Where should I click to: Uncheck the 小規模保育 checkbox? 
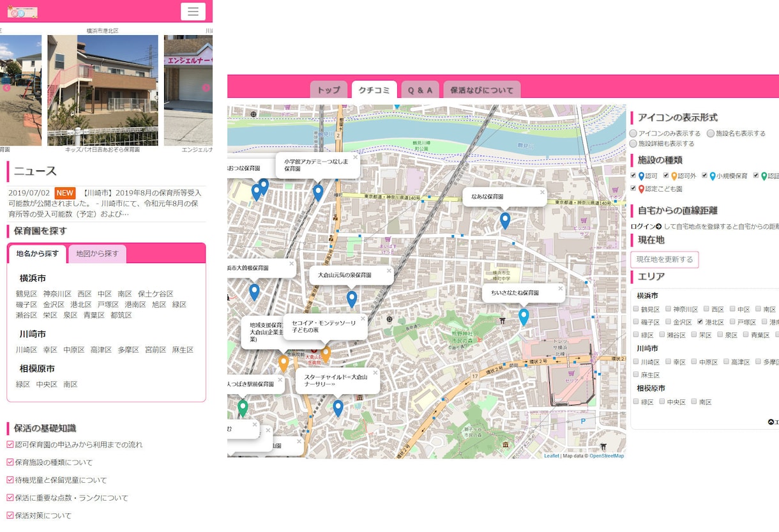705,176
